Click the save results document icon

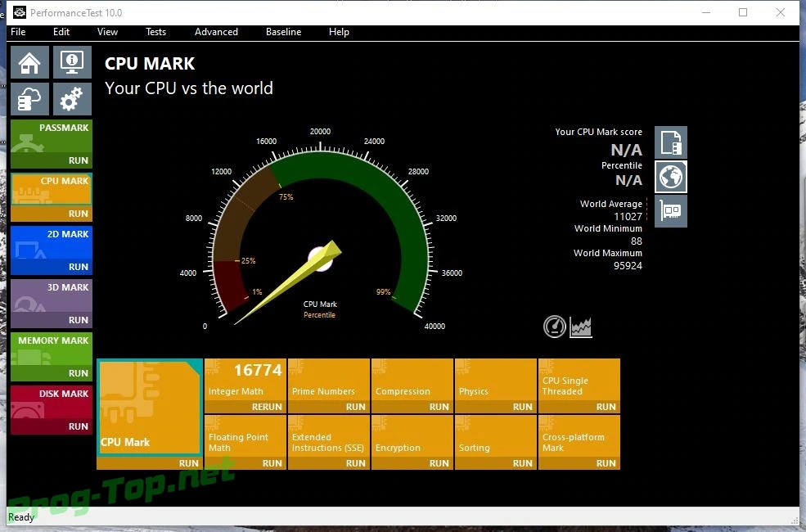tap(671, 142)
